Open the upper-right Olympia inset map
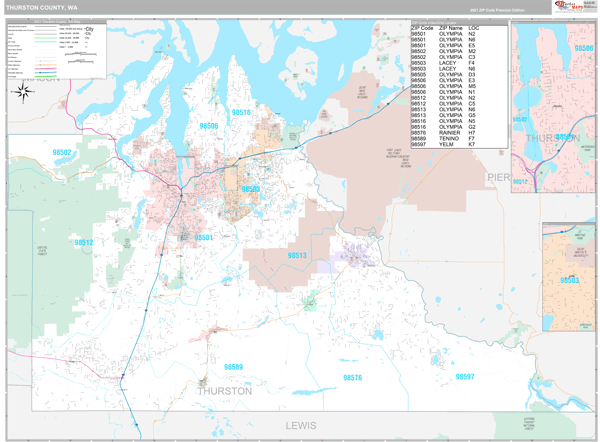This screenshot has width=600, height=442. point(553,107)
